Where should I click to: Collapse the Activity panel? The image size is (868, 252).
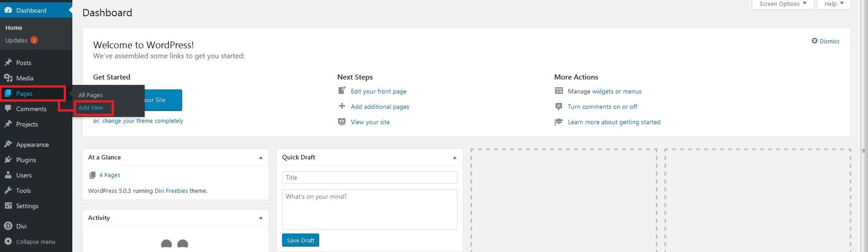(x=261, y=218)
